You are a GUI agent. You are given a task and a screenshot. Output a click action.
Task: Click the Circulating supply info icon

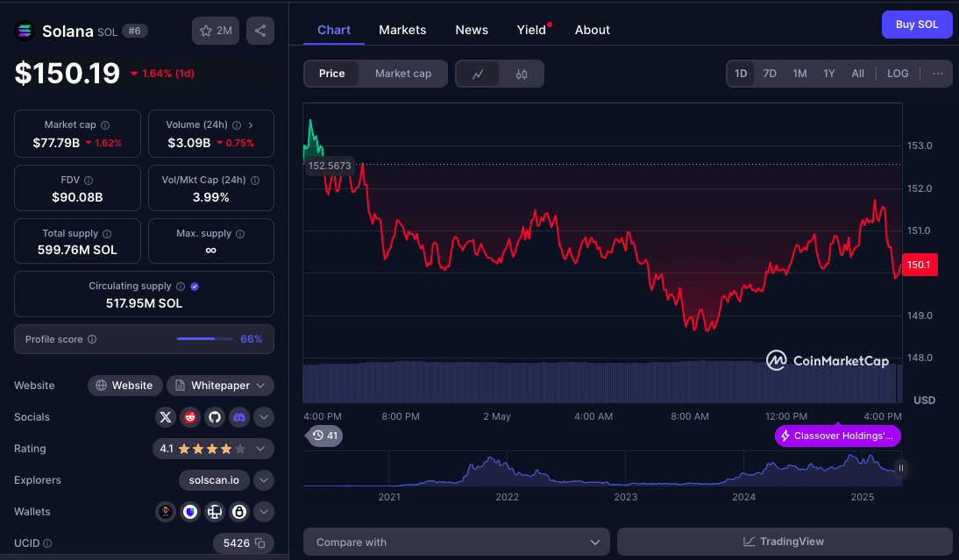pyautogui.click(x=181, y=286)
